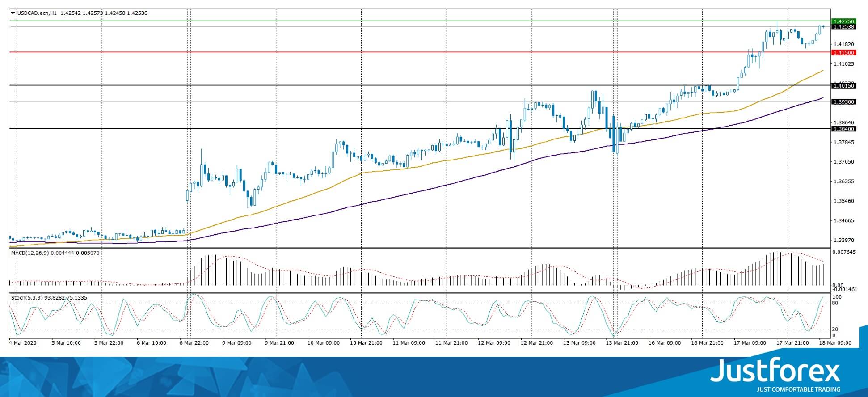Click the 6 Mar 10:00 time label
Viewport: 868px width, 397px height.
(x=152, y=343)
